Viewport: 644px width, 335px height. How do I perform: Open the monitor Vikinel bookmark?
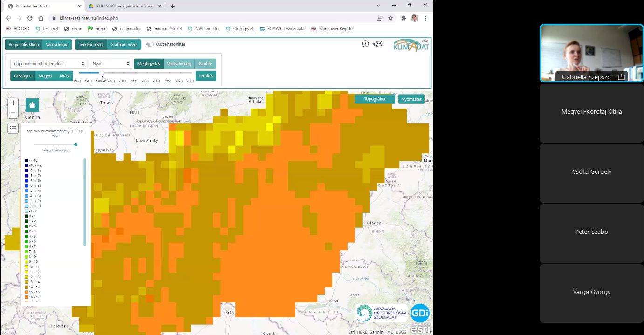click(x=164, y=29)
